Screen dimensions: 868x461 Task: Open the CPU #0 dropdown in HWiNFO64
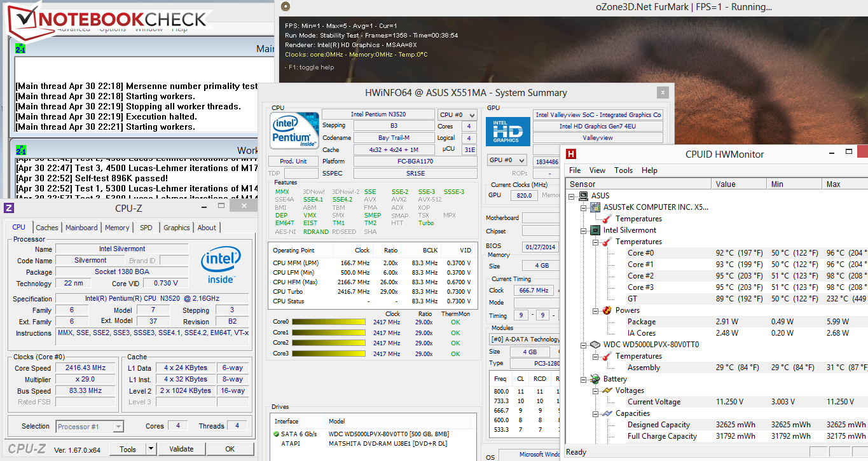pos(457,114)
